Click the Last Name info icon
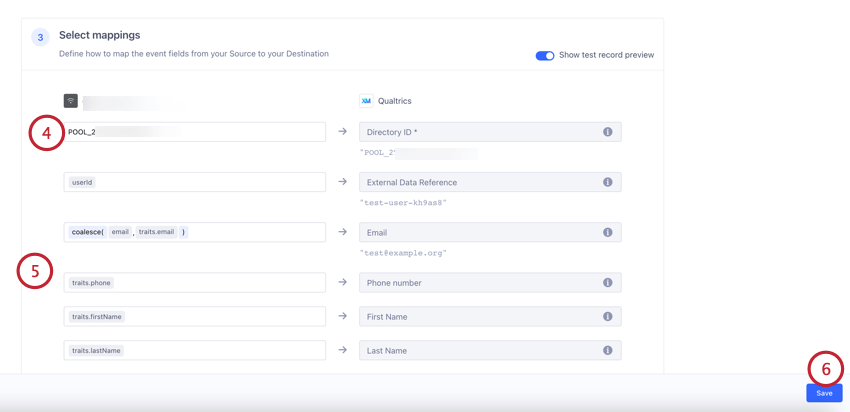Viewport: 850px width, 412px height. click(x=607, y=350)
